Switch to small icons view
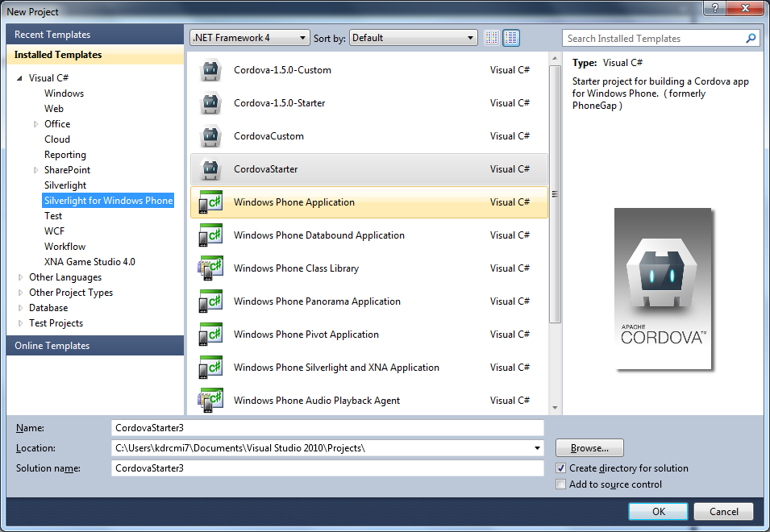Viewport: 770px width, 532px height. coord(492,38)
